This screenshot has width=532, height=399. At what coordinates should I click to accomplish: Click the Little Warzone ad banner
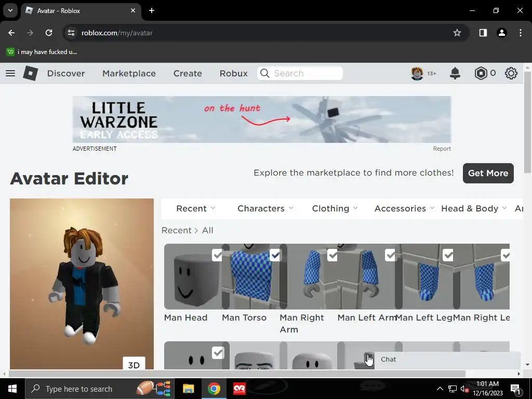tap(262, 119)
